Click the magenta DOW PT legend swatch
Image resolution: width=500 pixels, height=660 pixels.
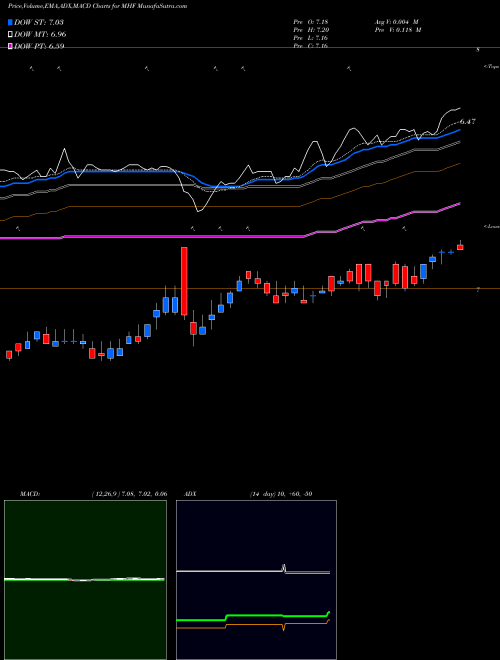(x=10, y=46)
